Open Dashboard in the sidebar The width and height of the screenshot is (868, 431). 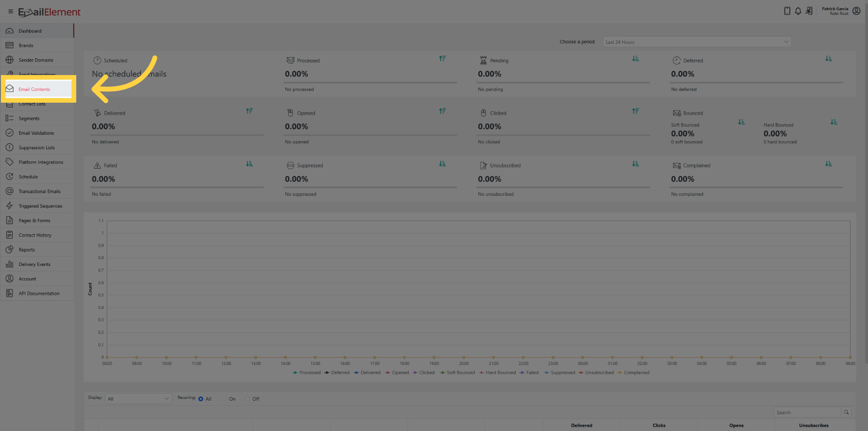tap(37, 31)
